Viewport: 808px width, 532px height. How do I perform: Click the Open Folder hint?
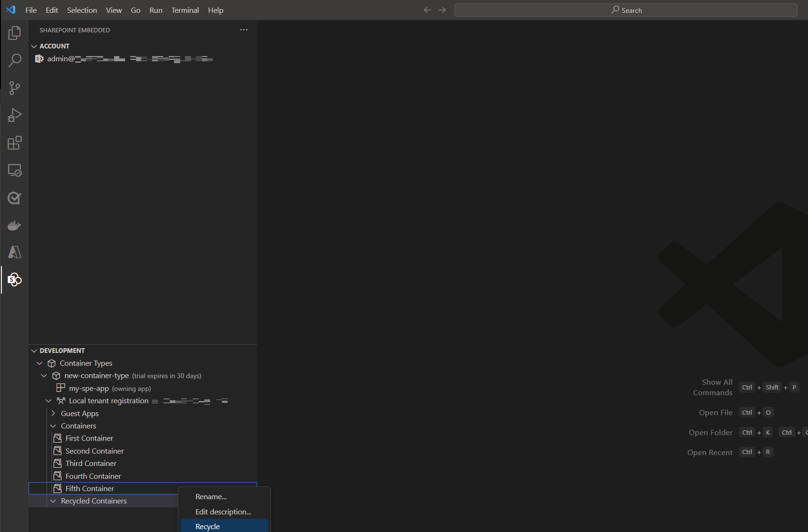[x=711, y=432]
